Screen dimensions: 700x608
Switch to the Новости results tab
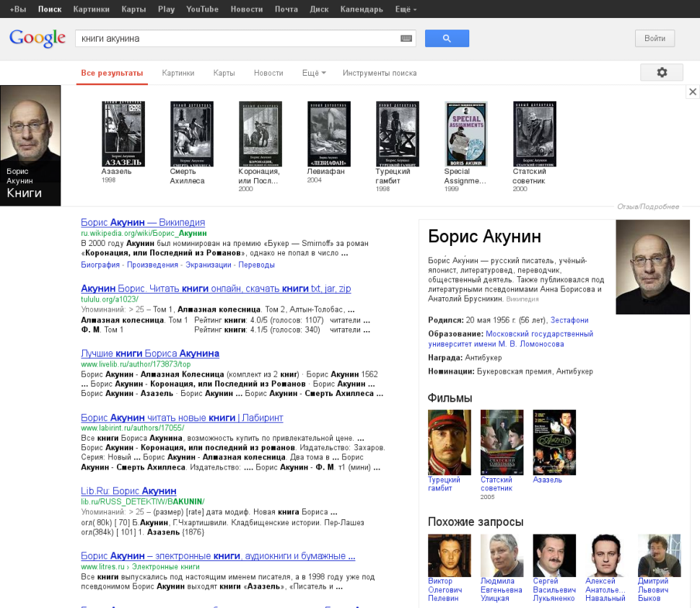point(268,73)
